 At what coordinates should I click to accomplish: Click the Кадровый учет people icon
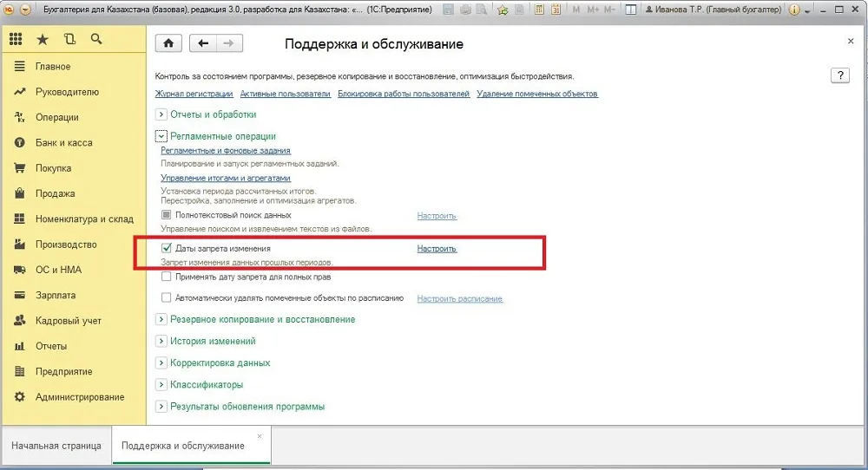point(19,320)
